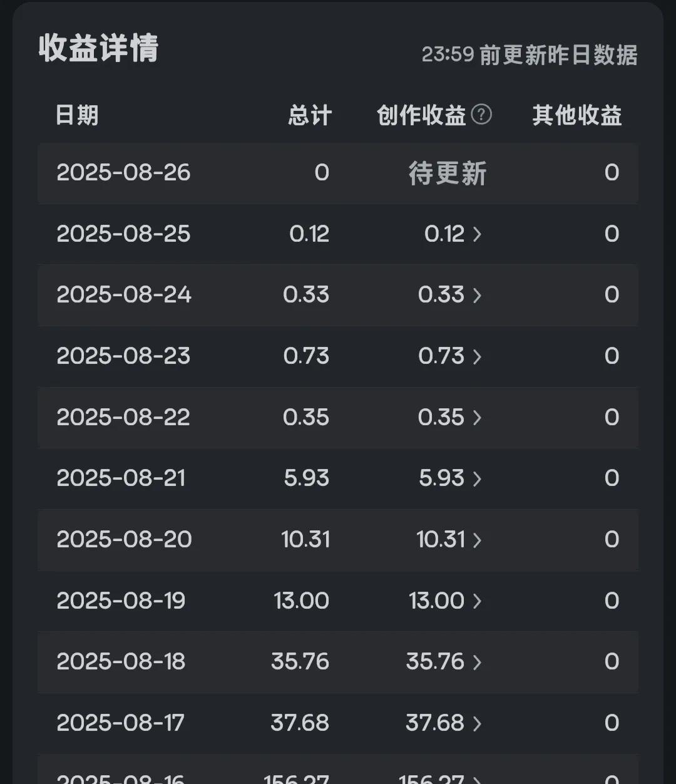Expand the 0.35 creation earnings chevron
Screen dimensions: 676x784
477,418
